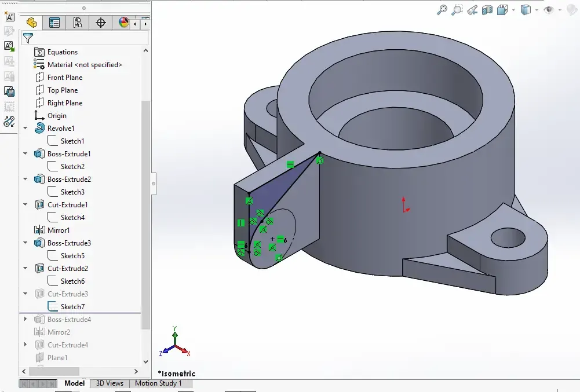The height and width of the screenshot is (392, 580).
Task: Click feature tree scroll up arrow
Action: [x=146, y=50]
